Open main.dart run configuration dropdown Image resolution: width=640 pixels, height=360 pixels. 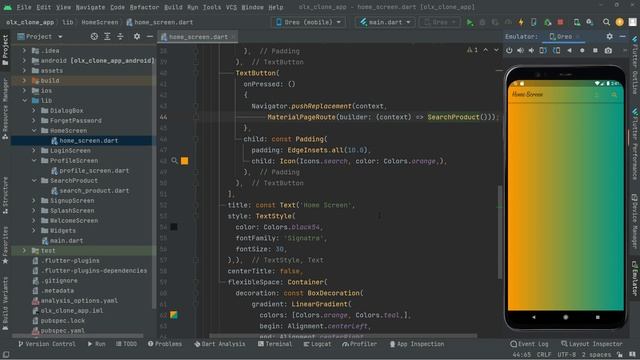[385, 22]
